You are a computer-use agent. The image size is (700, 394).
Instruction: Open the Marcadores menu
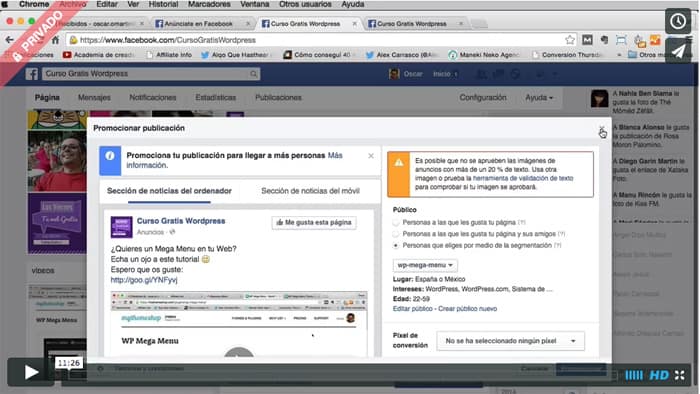point(209,4)
